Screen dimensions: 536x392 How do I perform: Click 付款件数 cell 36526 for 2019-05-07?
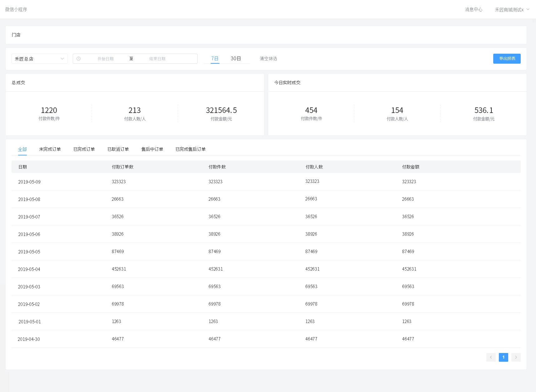tap(214, 217)
